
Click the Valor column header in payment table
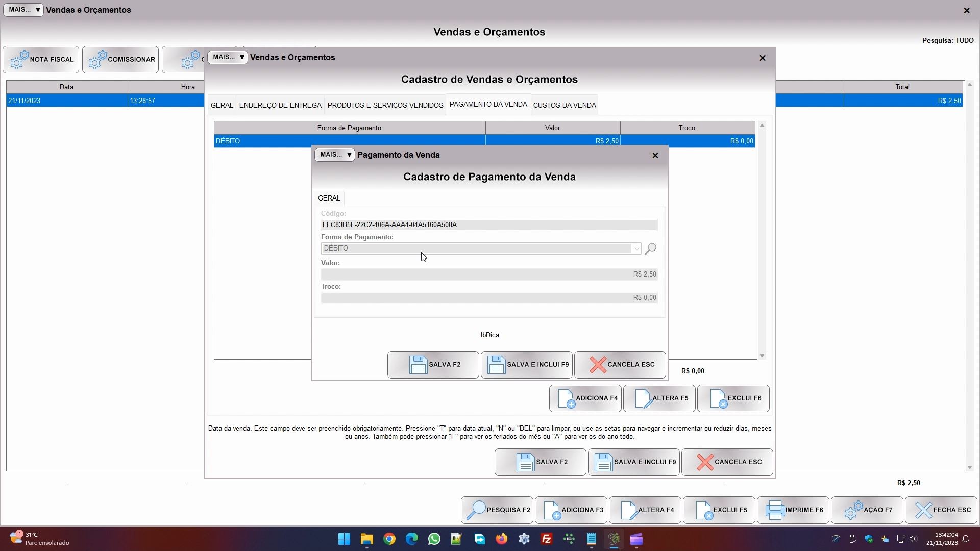point(552,128)
